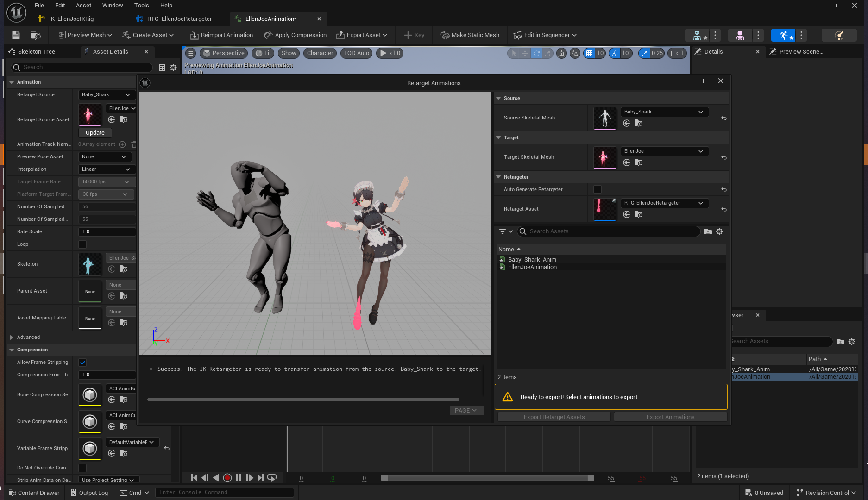This screenshot has width=868, height=500.
Task: Select EllenJoeAnimation in asset list
Action: [x=532, y=267]
